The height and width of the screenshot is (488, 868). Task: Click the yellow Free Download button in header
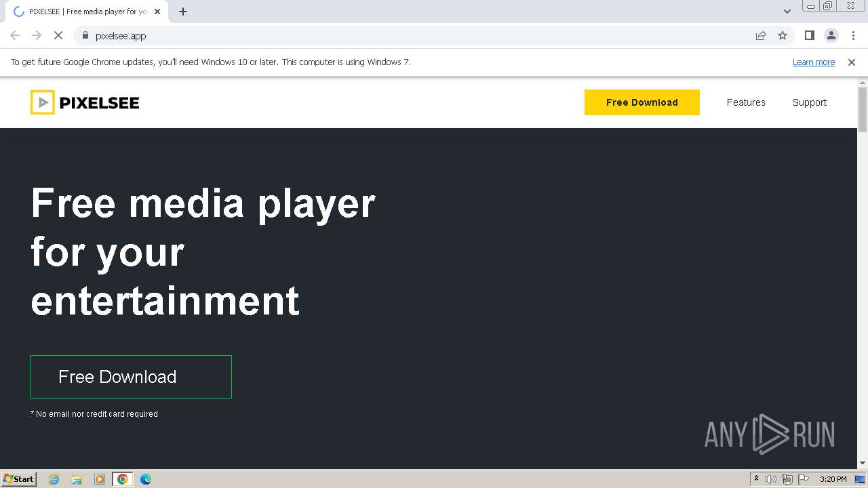(642, 102)
